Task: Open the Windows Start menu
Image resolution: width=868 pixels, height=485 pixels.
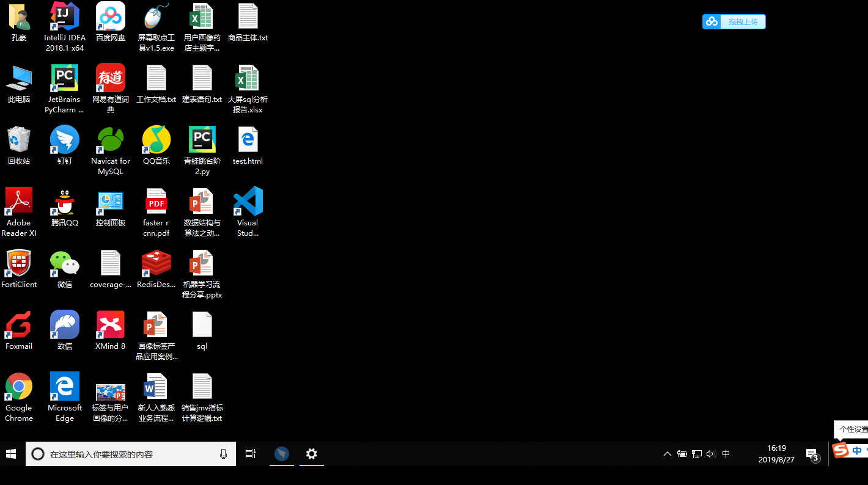Action: (11, 454)
